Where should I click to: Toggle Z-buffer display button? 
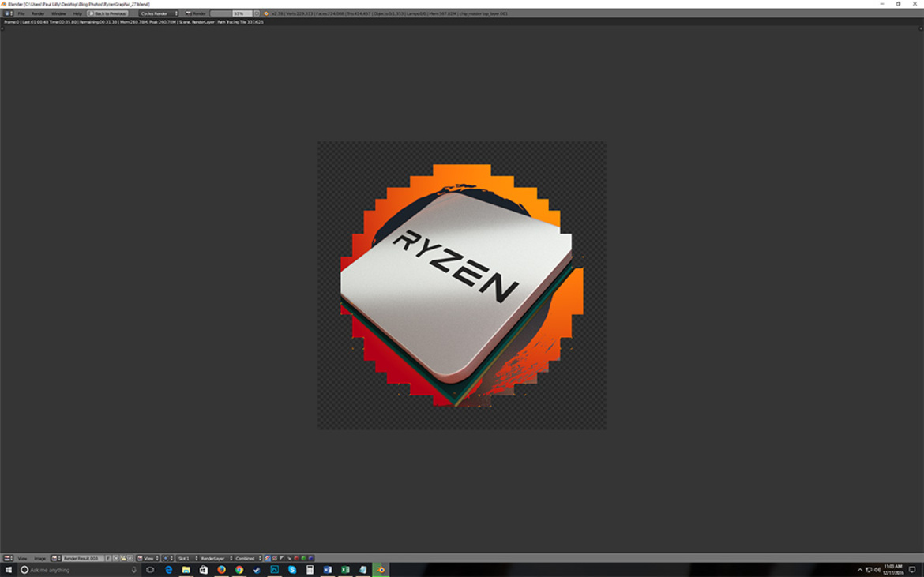(289, 558)
